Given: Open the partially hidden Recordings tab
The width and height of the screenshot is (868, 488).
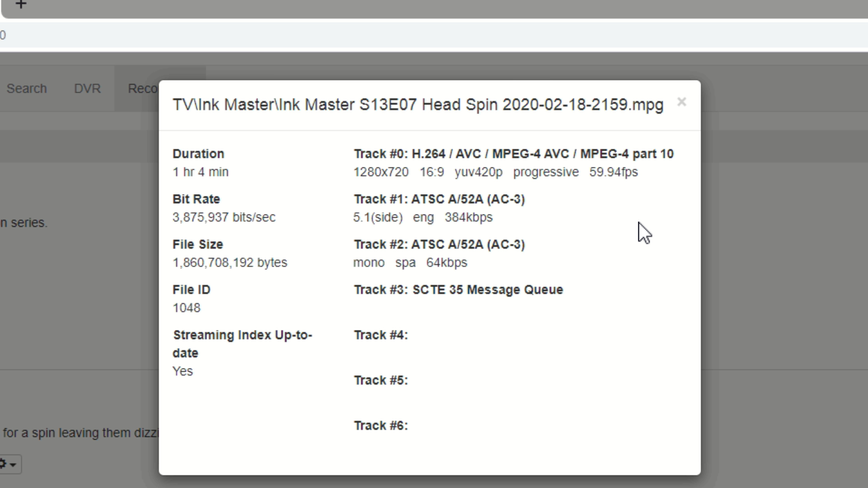Looking at the screenshot, I should coord(142,89).
